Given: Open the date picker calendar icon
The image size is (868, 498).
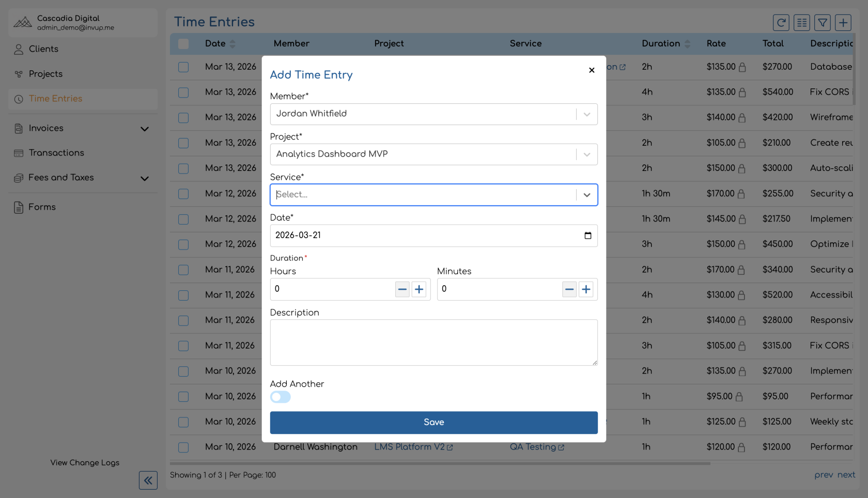Looking at the screenshot, I should 588,236.
